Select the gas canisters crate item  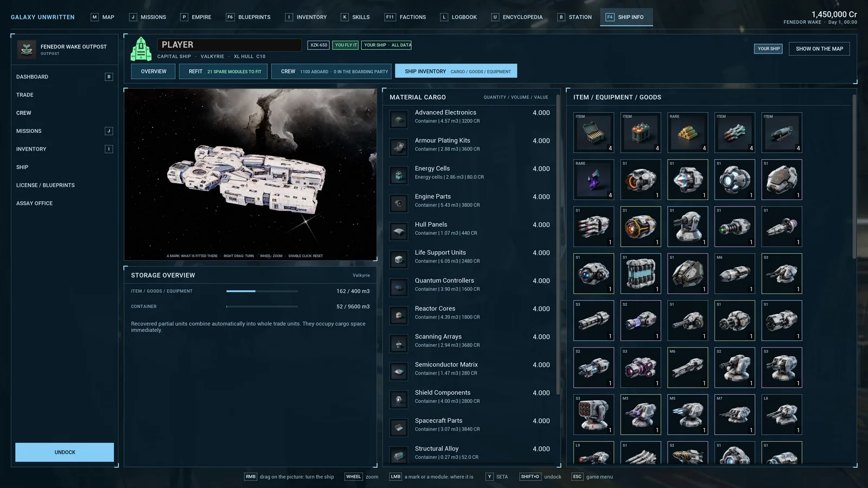pyautogui.click(x=641, y=133)
